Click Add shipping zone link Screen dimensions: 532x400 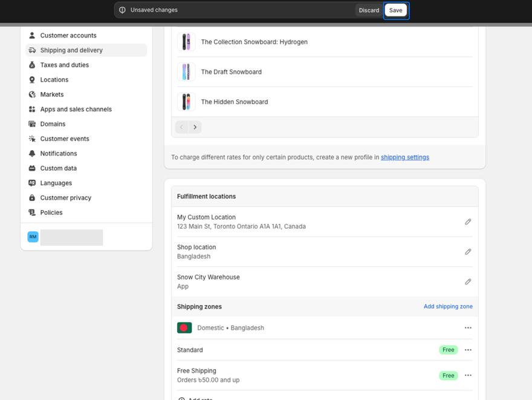coord(448,307)
